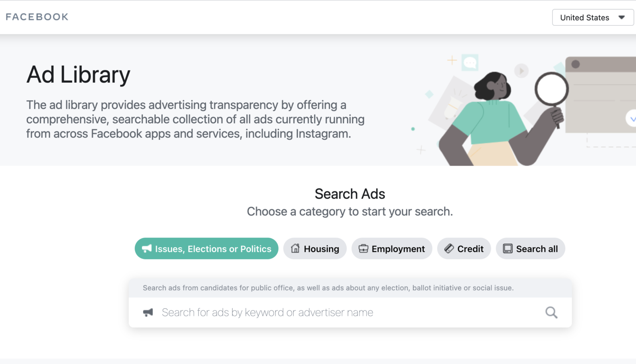Switch the active category to Employment
Screen dimensions: 636x364
click(392, 248)
